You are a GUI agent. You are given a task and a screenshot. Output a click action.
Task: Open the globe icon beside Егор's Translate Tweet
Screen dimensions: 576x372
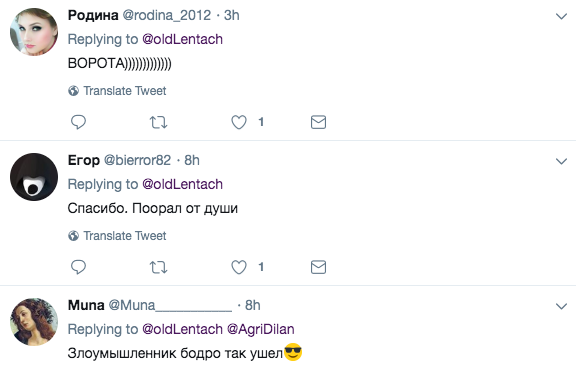(x=73, y=236)
